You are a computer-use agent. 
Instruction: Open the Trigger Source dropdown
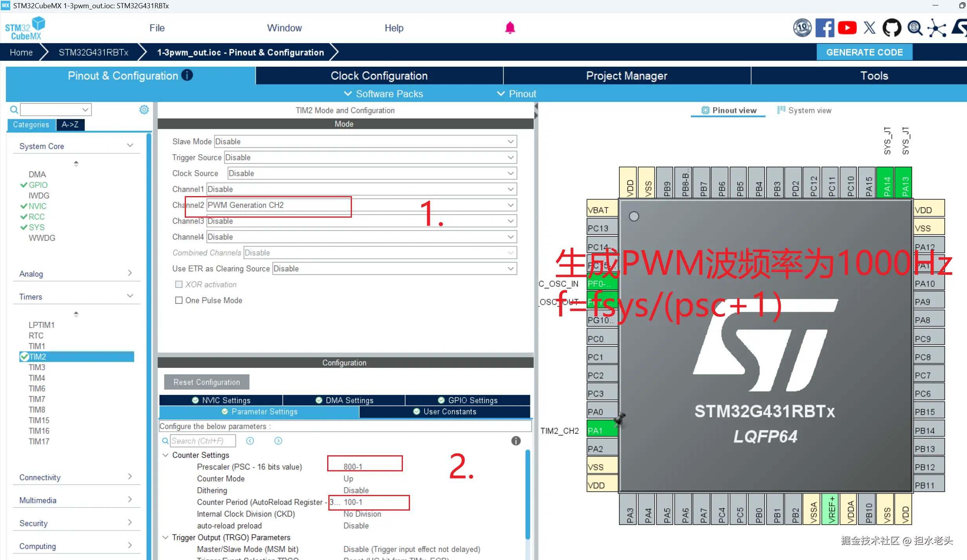[370, 157]
